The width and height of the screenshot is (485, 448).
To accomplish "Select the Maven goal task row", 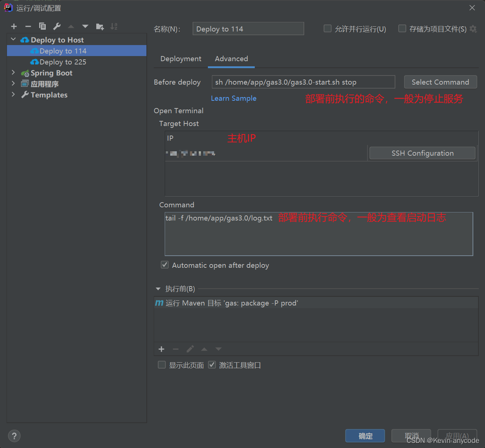I will 316,303.
